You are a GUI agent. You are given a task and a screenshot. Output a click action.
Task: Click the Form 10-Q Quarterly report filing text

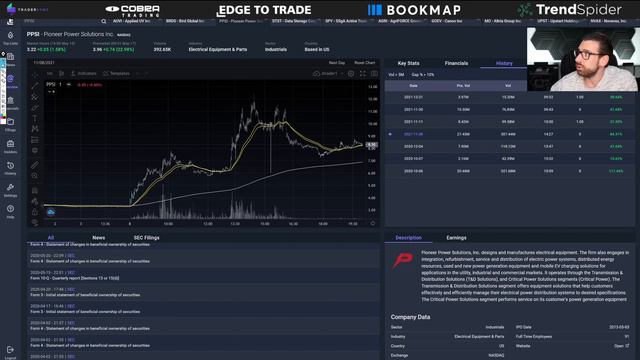pos(75,278)
